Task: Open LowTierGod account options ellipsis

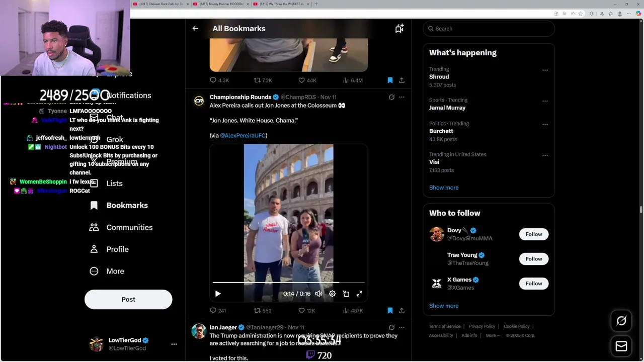Action: point(174,344)
